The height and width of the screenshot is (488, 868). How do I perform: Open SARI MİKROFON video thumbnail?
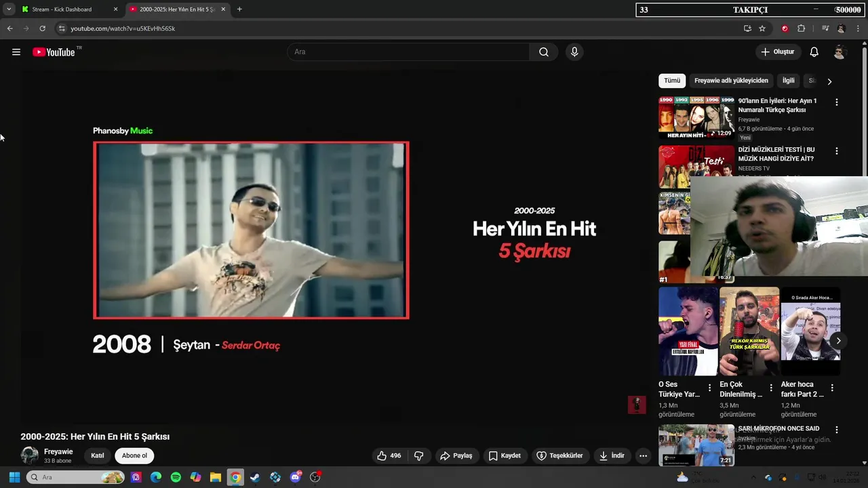(x=696, y=445)
